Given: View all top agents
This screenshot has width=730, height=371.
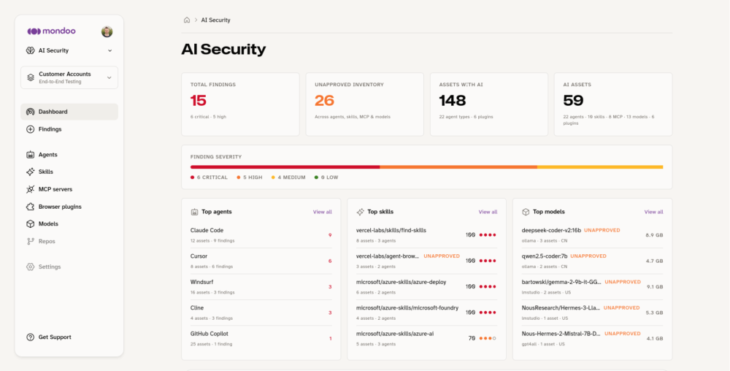Looking at the screenshot, I should (x=322, y=212).
